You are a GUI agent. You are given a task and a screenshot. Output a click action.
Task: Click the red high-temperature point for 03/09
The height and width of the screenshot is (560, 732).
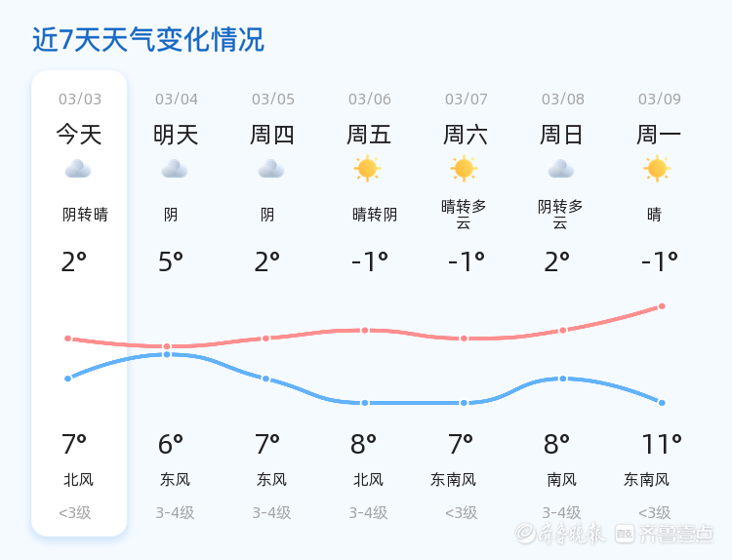662,306
